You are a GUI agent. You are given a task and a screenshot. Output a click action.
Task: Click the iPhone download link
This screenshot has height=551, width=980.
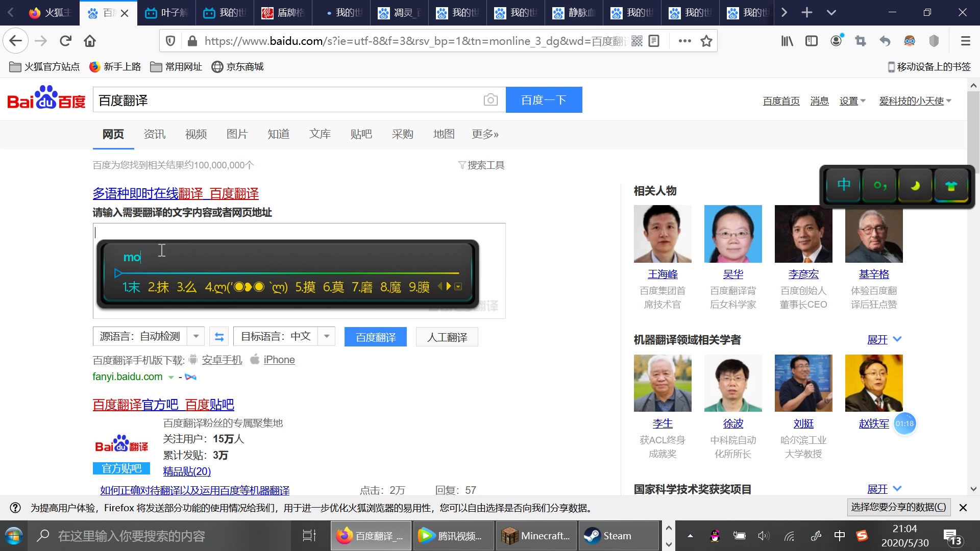coord(279,360)
